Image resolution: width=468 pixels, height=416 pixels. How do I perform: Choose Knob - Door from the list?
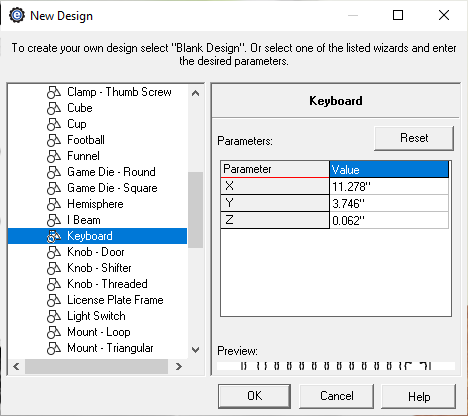click(x=96, y=252)
